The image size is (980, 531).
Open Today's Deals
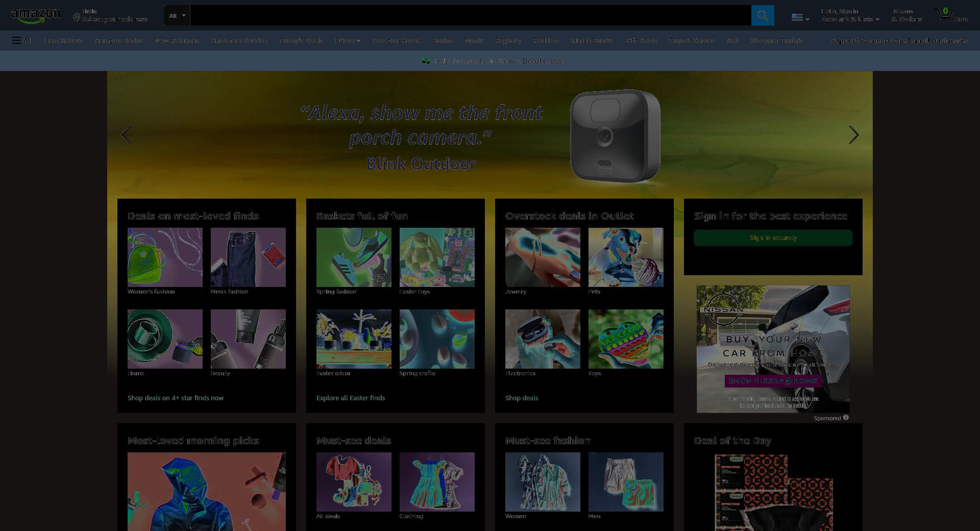pos(301,40)
